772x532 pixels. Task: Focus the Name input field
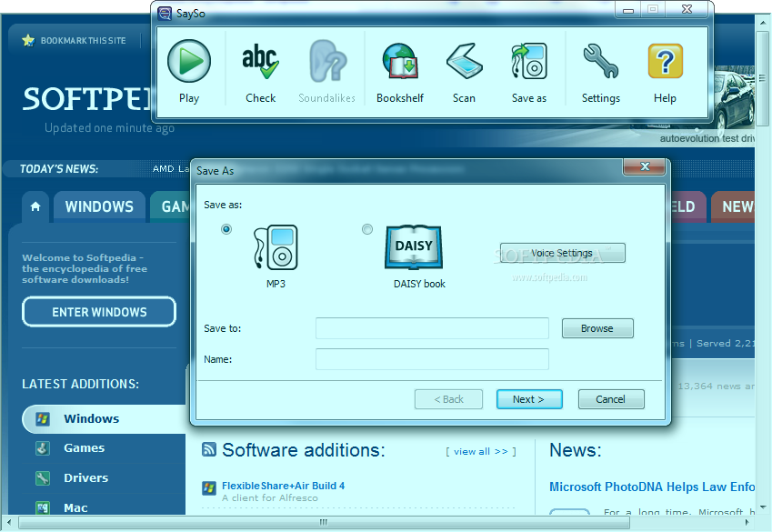coord(432,359)
